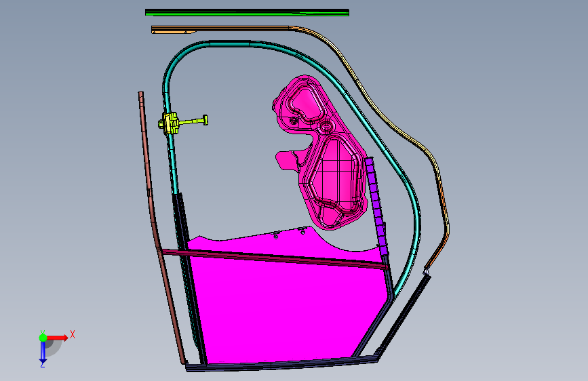The height and width of the screenshot is (381, 588).
Task: Select the green strip at the top
Action: click(x=247, y=13)
